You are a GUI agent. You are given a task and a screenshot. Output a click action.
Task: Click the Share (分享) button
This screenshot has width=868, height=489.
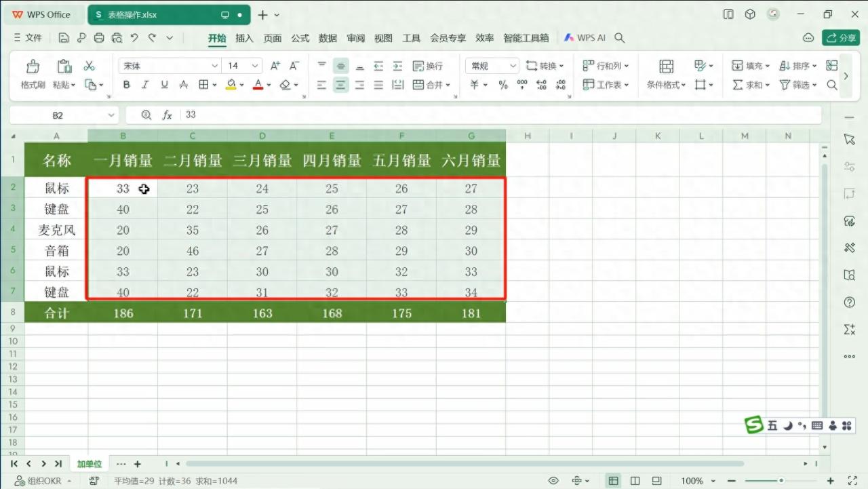tap(841, 38)
